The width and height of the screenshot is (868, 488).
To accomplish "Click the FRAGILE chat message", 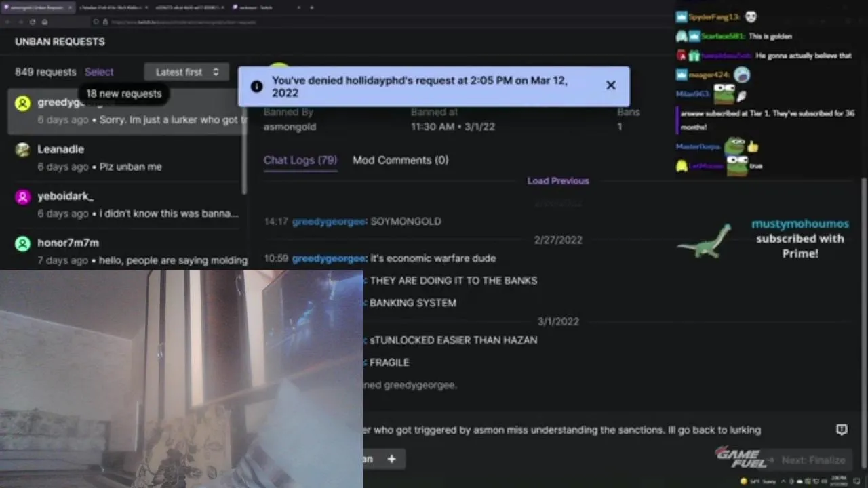I will click(x=389, y=363).
